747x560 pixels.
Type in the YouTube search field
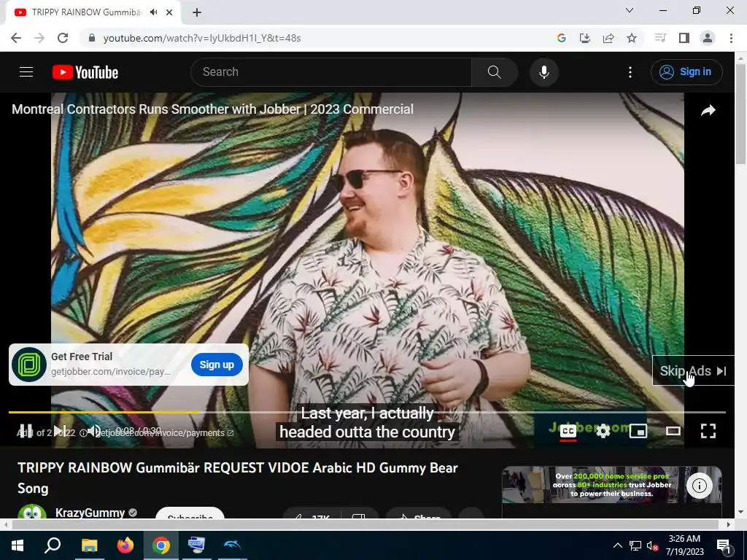(x=331, y=72)
